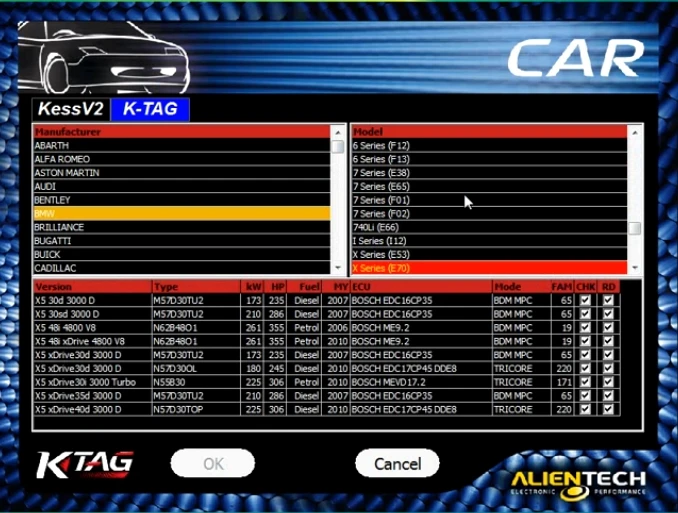678x513 pixels.
Task: Click Model list scroll down arrow
Action: coord(635,268)
